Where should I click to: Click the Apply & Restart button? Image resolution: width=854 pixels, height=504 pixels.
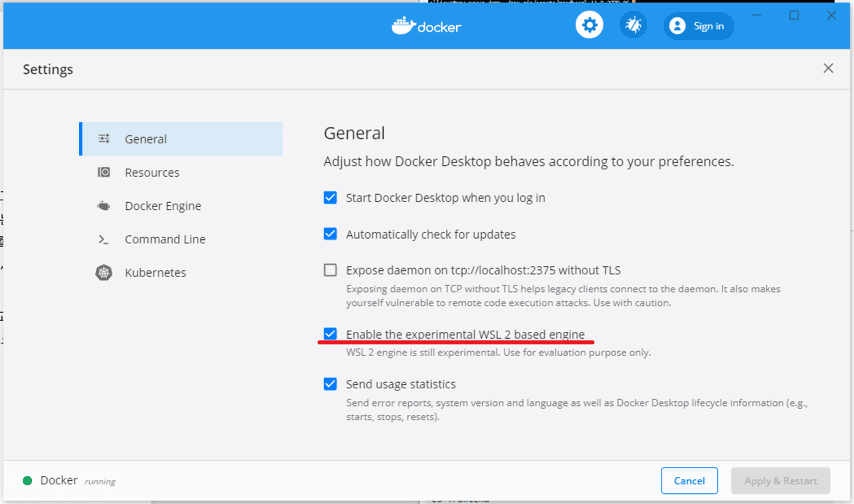coord(780,481)
